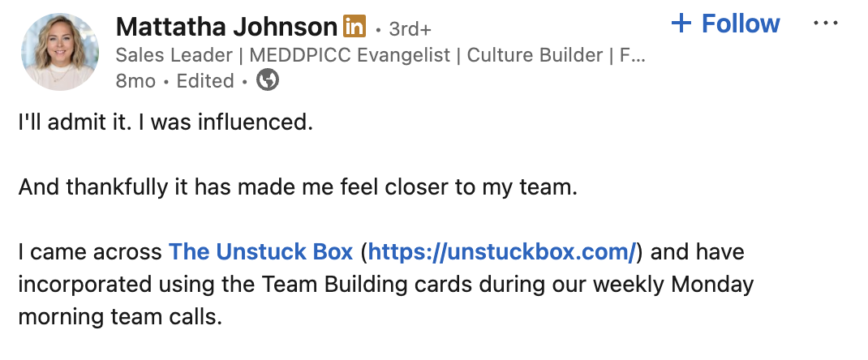Click the "And thankfully it has made" sentence

click(x=298, y=187)
